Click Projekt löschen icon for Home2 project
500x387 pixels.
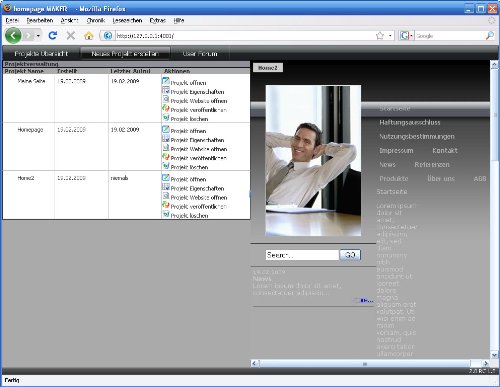pyautogui.click(x=166, y=214)
